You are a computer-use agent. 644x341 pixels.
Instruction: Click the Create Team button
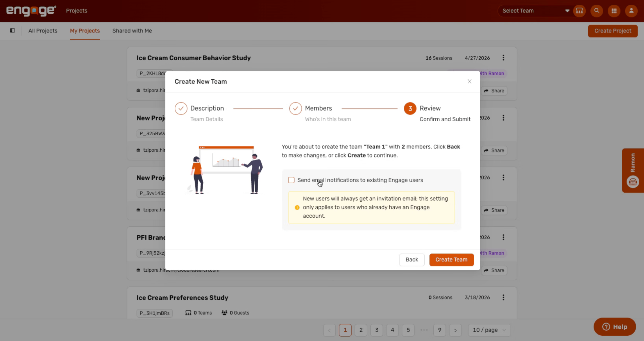[x=451, y=260]
